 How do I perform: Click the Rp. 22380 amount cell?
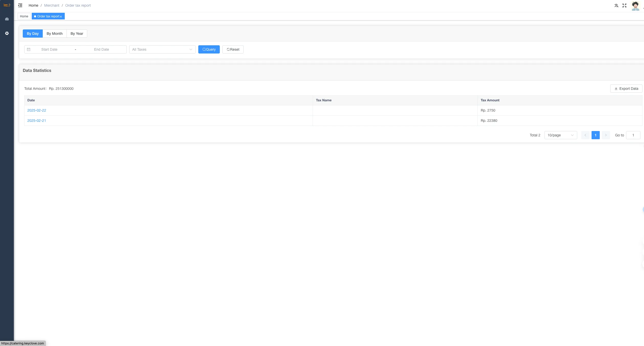560,121
